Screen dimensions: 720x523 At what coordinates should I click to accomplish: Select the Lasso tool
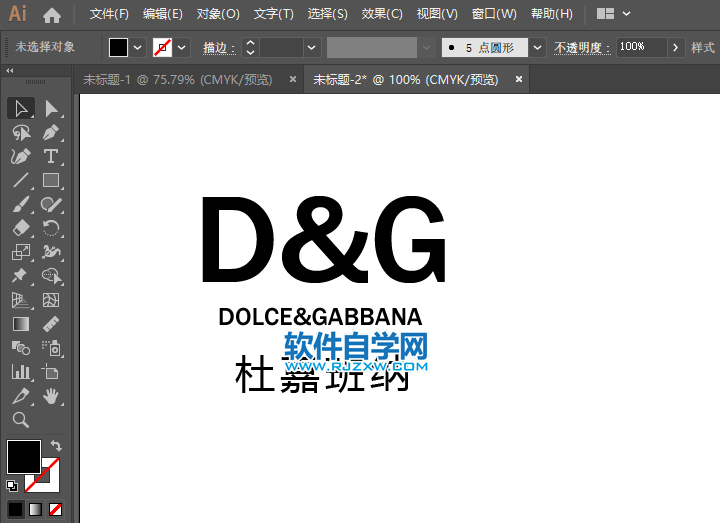click(x=21, y=133)
